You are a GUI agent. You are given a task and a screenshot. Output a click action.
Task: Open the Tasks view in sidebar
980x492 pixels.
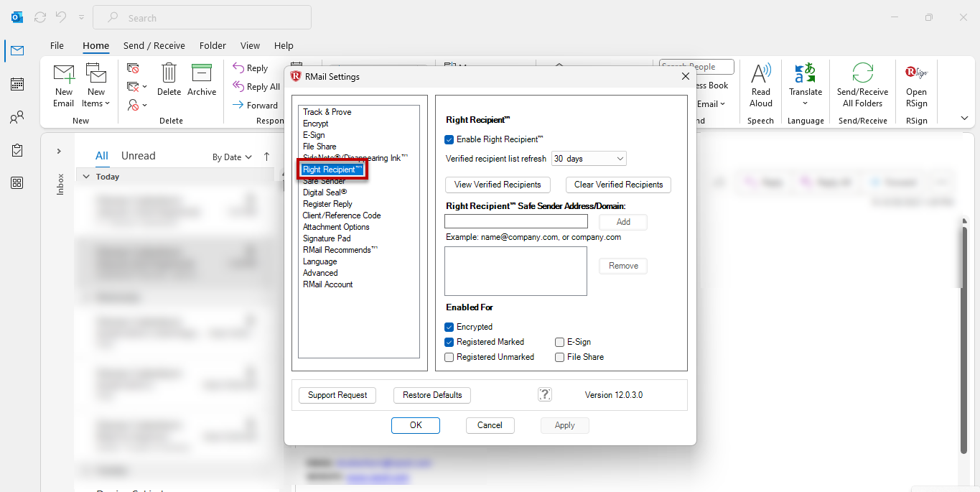pos(17,150)
